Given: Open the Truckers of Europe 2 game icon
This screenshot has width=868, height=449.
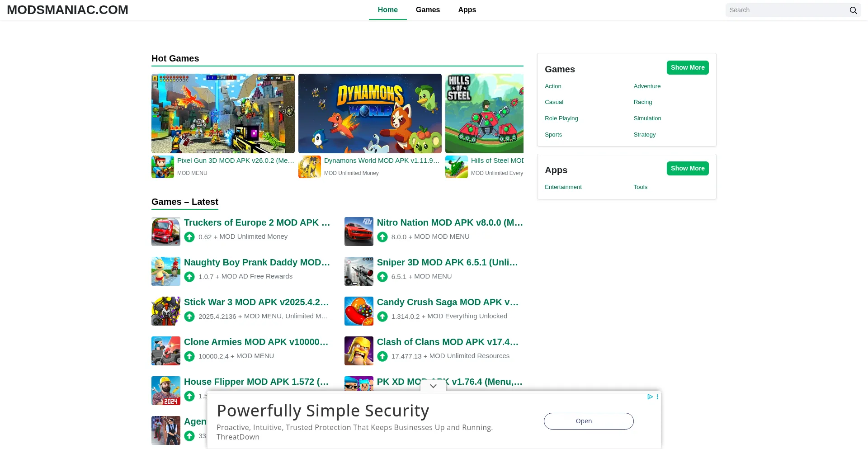Looking at the screenshot, I should (x=165, y=232).
